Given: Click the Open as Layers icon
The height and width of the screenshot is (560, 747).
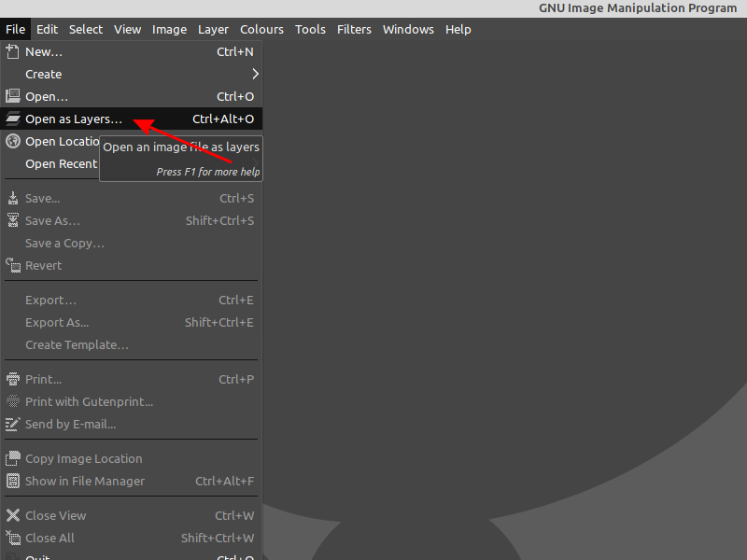Looking at the screenshot, I should 13,119.
